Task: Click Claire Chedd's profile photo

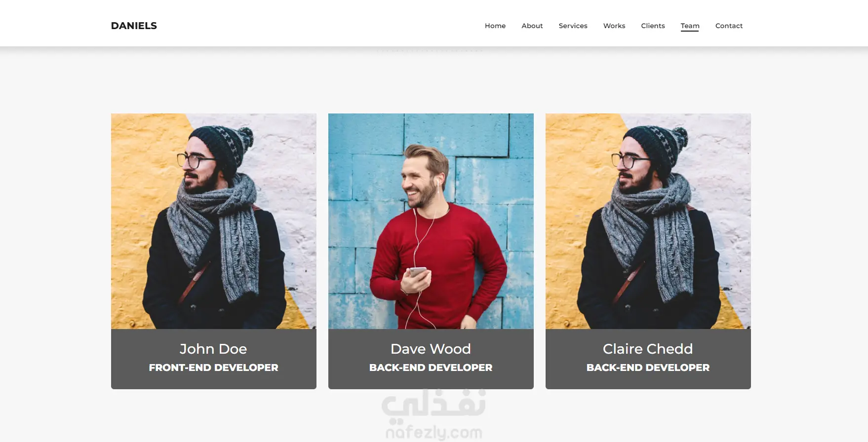Action: coord(648,221)
